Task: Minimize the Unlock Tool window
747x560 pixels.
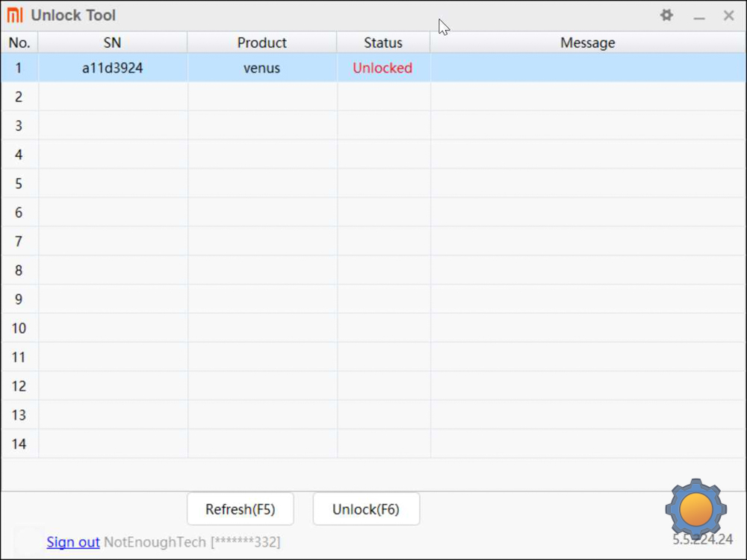Action: pos(699,16)
